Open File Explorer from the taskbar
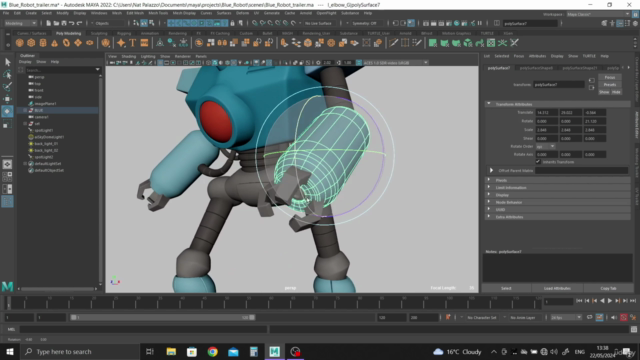Screen dimensions: 640x360 click(x=171, y=351)
